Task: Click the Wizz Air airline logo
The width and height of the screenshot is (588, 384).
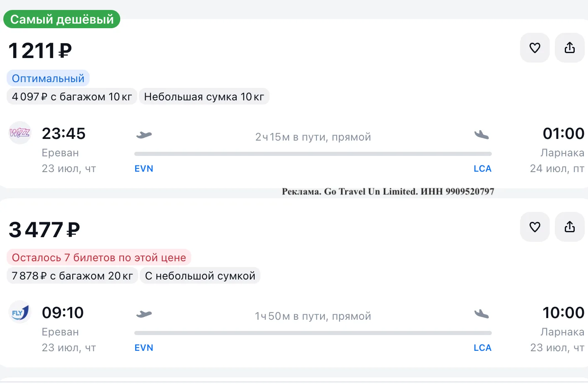Action: [x=20, y=133]
